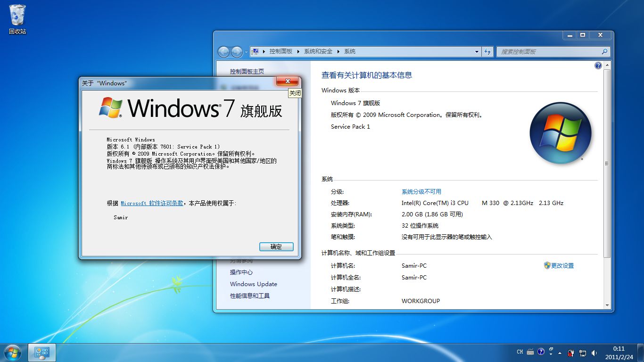Open the Microsoft 软件许可条款 link
The image size is (644, 362).
(152, 203)
